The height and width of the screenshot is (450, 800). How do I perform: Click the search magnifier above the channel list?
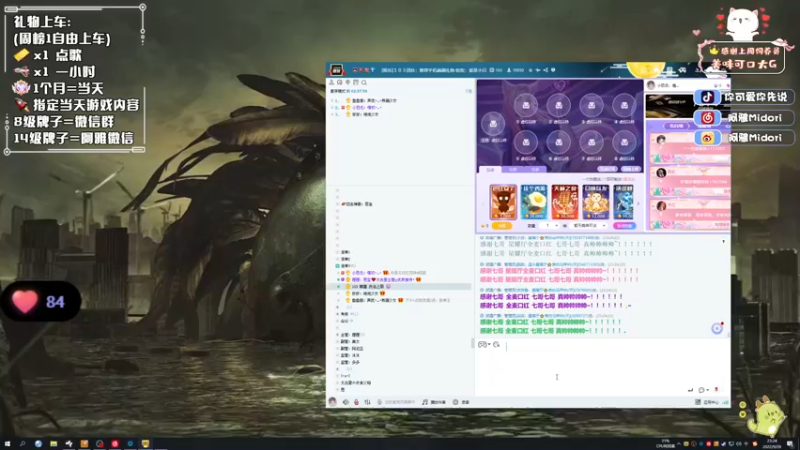pyautogui.click(x=364, y=82)
